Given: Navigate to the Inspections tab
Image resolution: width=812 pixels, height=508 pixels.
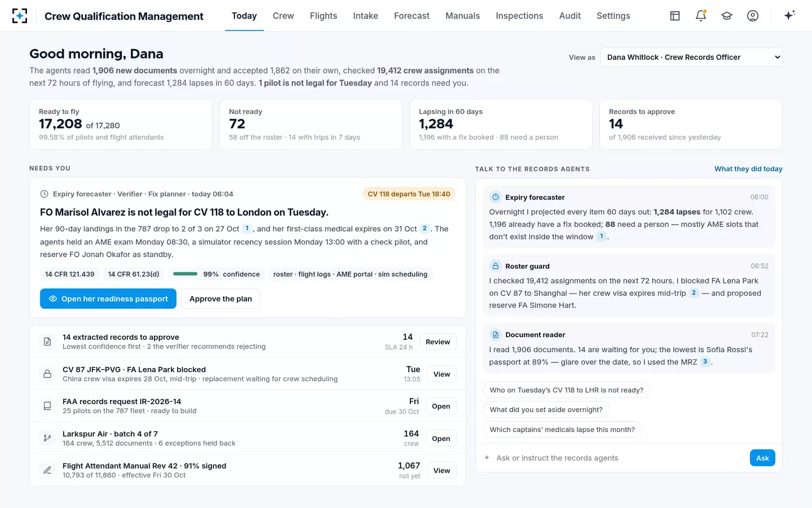Looking at the screenshot, I should 519,16.
